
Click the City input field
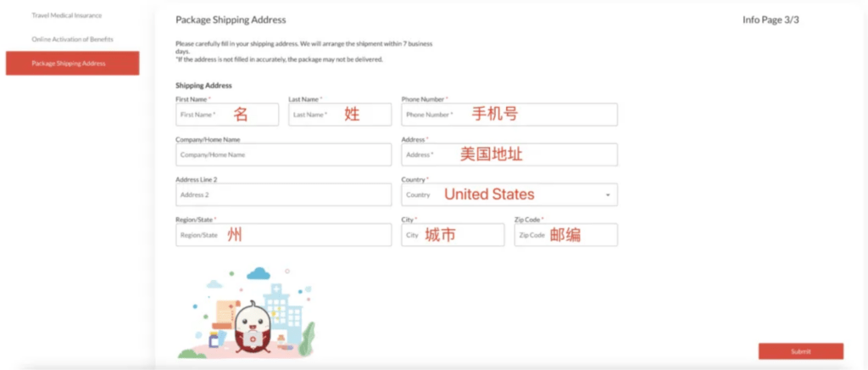(453, 235)
